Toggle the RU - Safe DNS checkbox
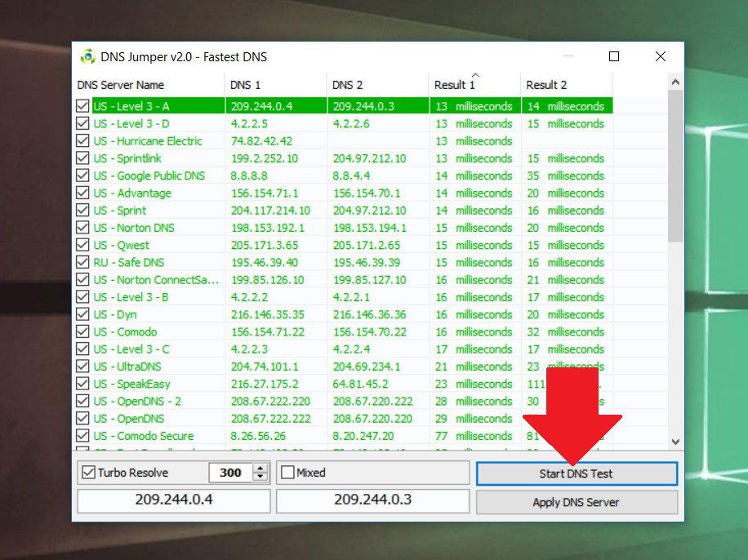Viewport: 748px width, 560px height. coord(82,262)
